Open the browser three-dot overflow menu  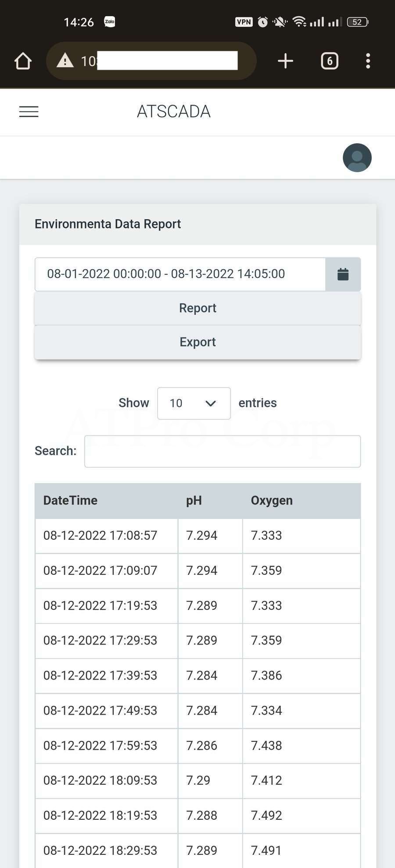[x=368, y=61]
